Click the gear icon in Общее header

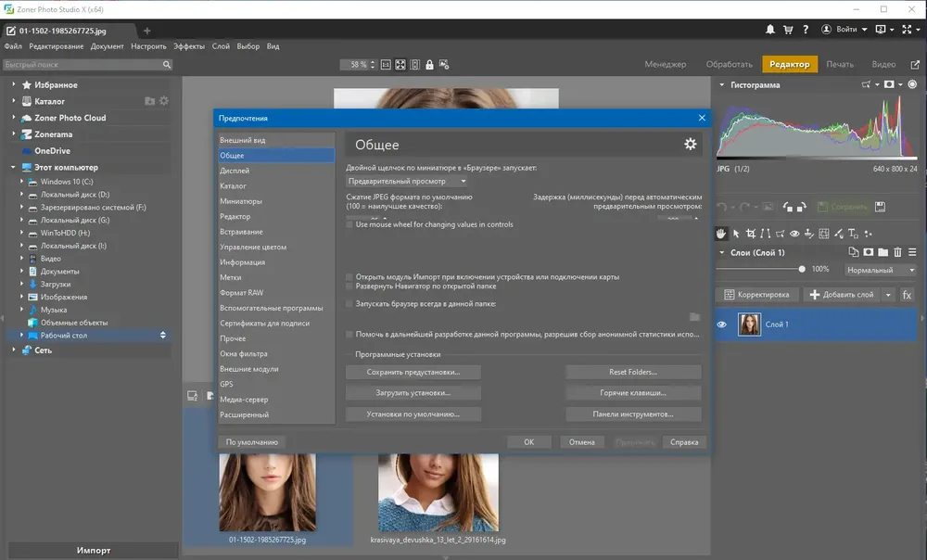tap(690, 144)
